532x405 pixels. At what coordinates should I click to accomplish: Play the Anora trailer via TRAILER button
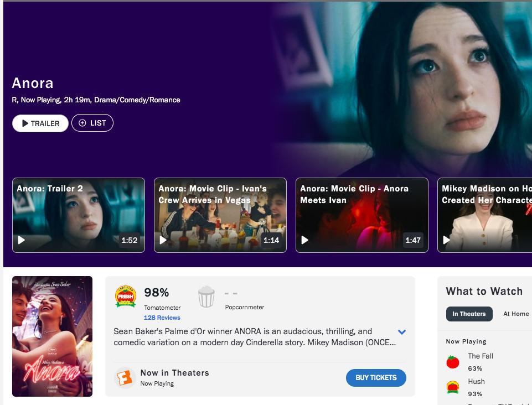[x=40, y=123]
